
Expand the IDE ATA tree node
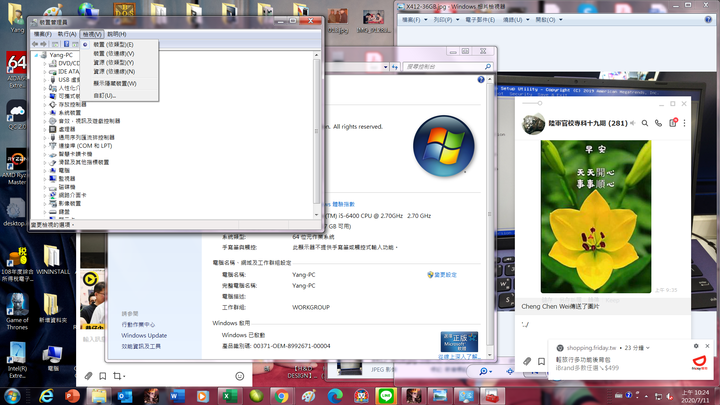(x=45, y=72)
